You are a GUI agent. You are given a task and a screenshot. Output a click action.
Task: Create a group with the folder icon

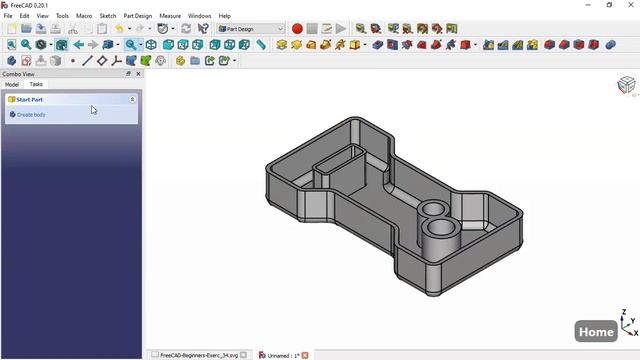coord(195,61)
